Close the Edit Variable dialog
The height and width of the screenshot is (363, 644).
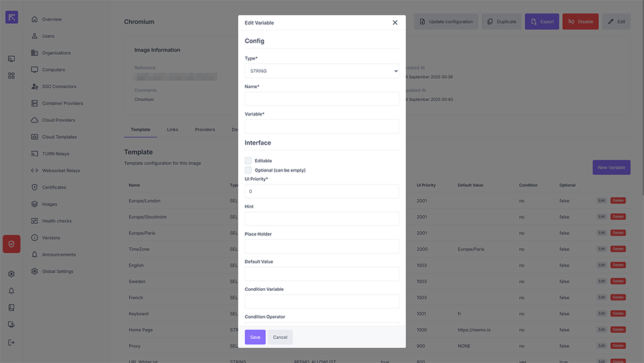[395, 23]
